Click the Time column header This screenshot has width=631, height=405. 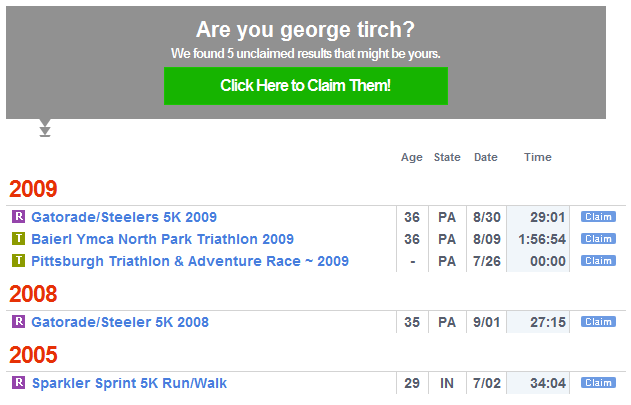tap(538, 157)
